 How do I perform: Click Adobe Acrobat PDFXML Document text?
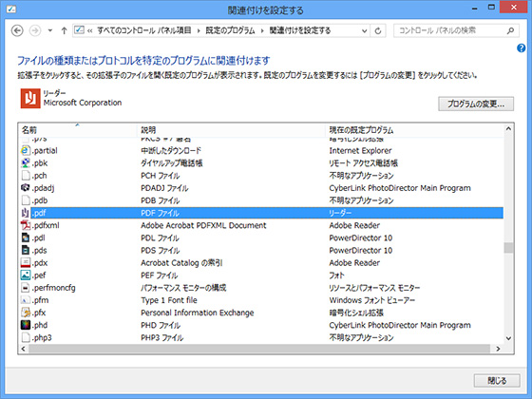click(x=203, y=225)
